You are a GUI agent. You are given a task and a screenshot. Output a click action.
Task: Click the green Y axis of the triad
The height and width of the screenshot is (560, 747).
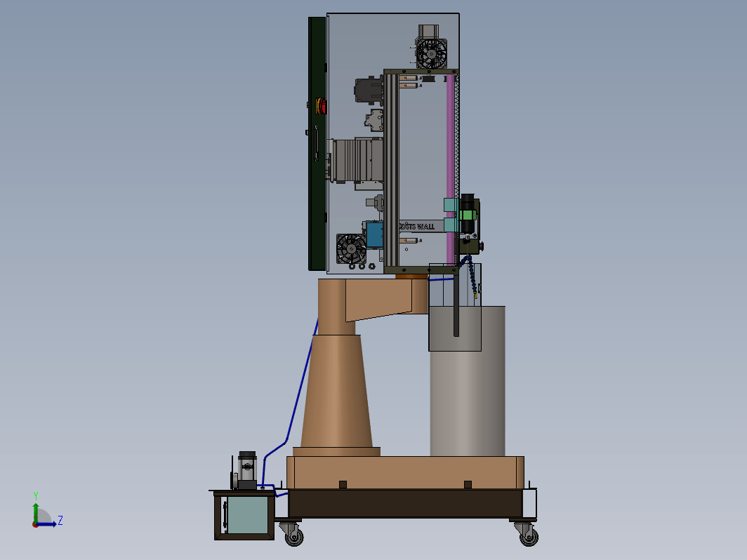[36, 514]
